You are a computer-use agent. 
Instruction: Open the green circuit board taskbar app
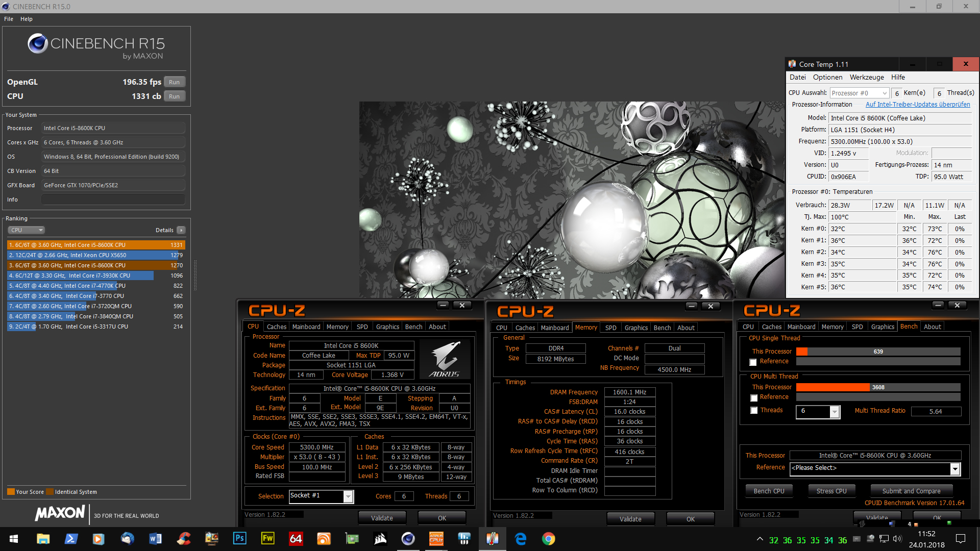[x=352, y=539]
